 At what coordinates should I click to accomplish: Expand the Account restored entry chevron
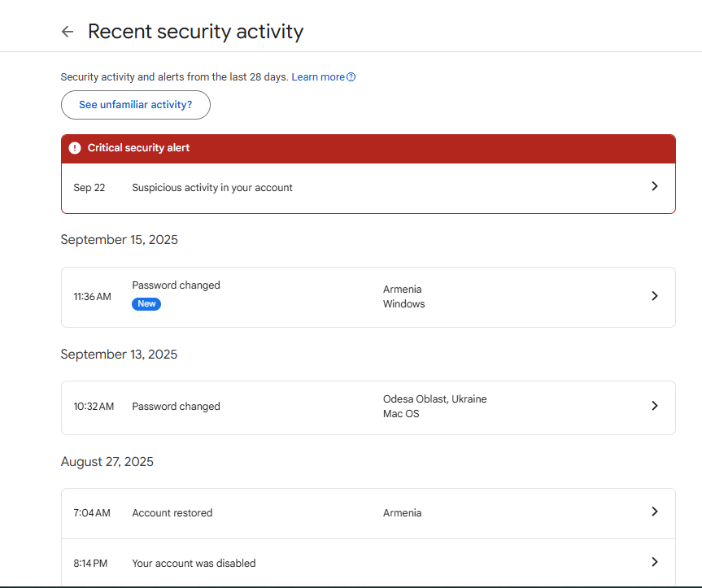655,512
